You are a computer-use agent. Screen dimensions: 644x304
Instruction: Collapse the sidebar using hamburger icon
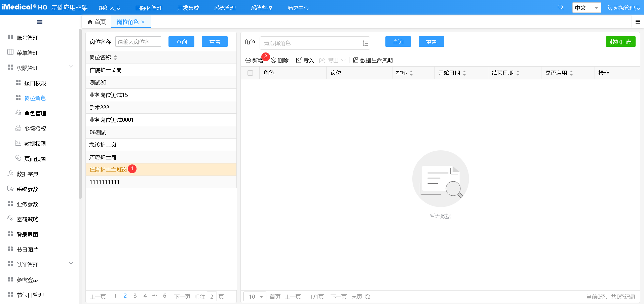tap(40, 22)
